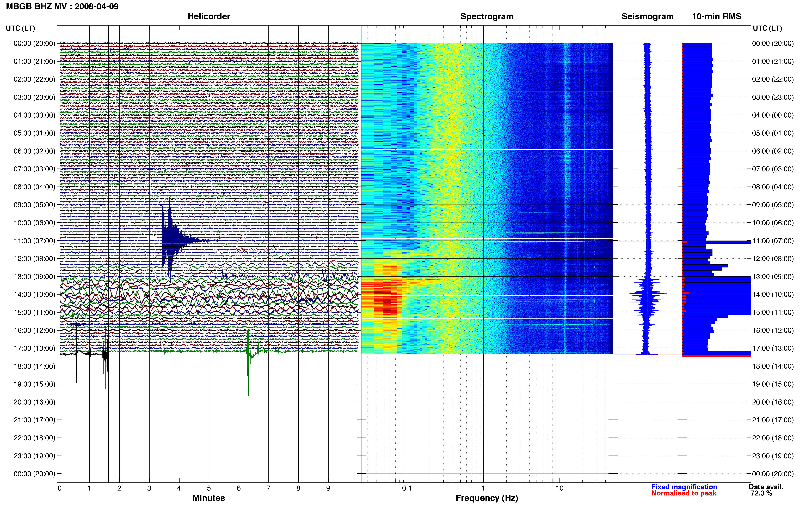Click the 72.3 % availability value

pos(761,493)
